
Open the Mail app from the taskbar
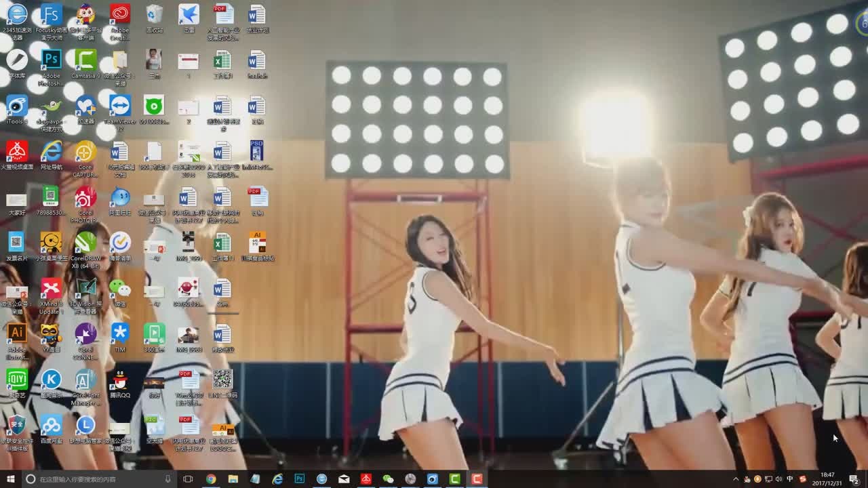tap(344, 479)
